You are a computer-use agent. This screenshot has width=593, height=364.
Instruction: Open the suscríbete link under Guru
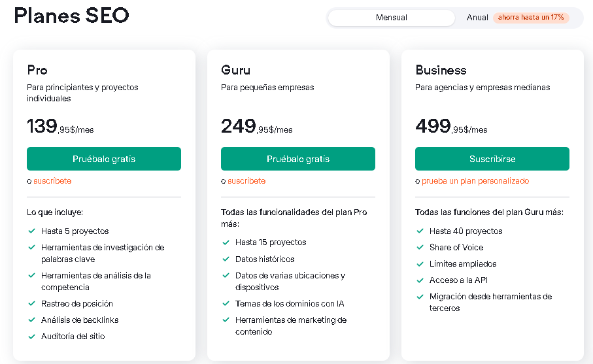pyautogui.click(x=246, y=181)
